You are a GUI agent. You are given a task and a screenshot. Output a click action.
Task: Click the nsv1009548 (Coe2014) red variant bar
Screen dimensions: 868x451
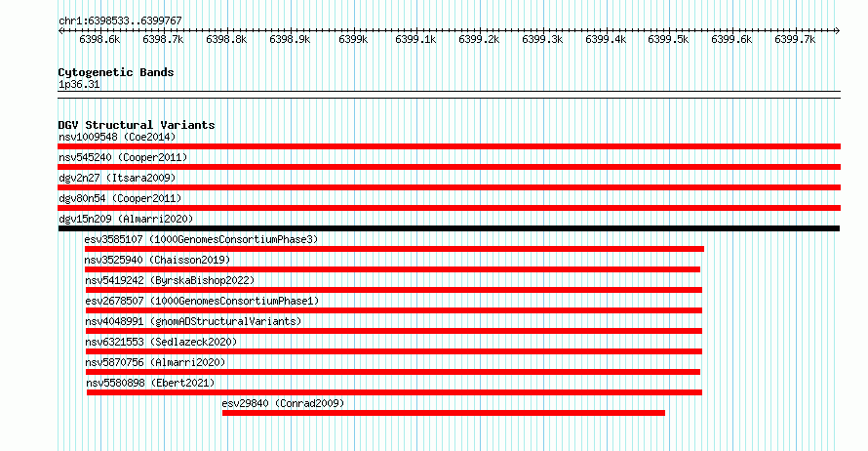pos(449,146)
